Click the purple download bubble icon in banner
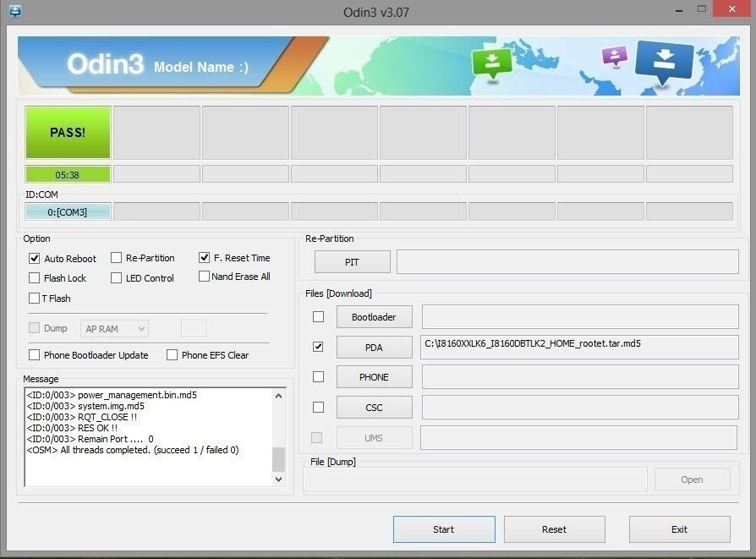This screenshot has height=559, width=756. click(x=615, y=56)
